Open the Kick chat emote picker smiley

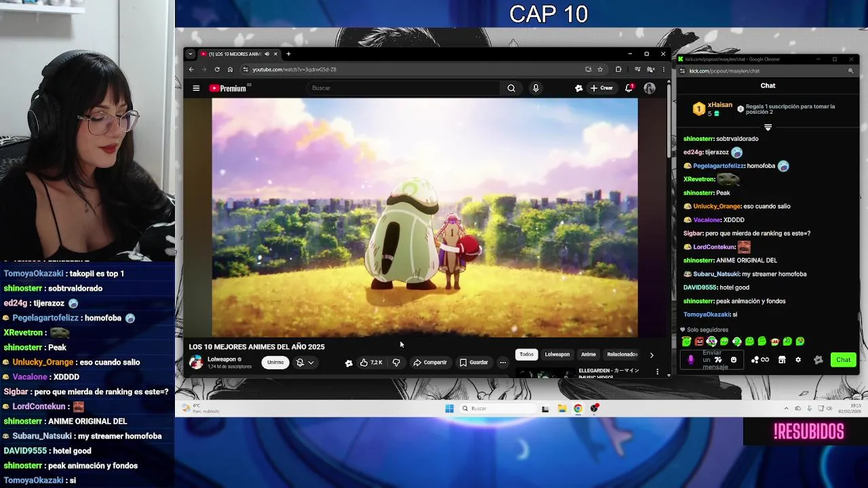(x=733, y=360)
